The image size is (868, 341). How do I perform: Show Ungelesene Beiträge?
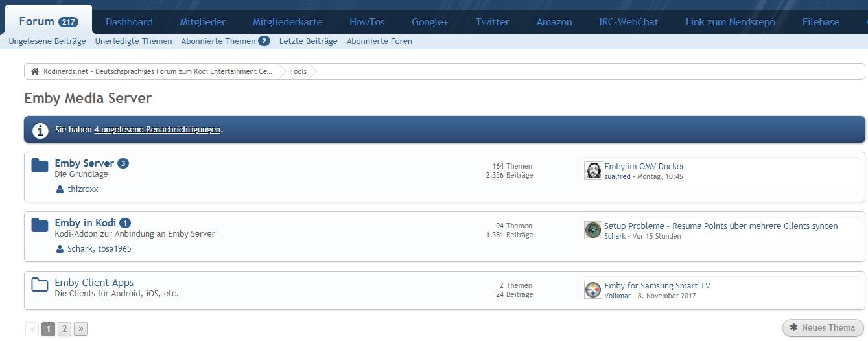[47, 41]
